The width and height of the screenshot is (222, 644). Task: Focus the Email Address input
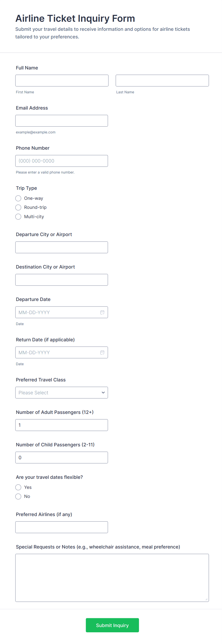click(62, 121)
